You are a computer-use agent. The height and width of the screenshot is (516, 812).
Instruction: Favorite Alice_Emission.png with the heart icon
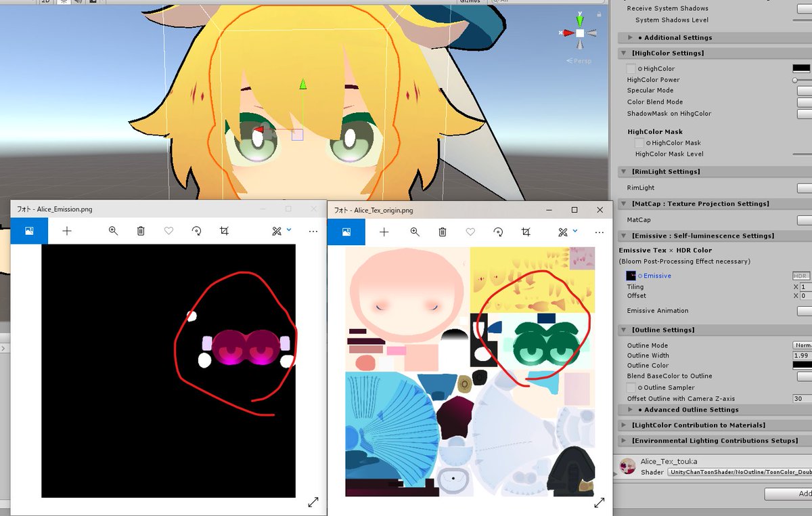pyautogui.click(x=168, y=231)
